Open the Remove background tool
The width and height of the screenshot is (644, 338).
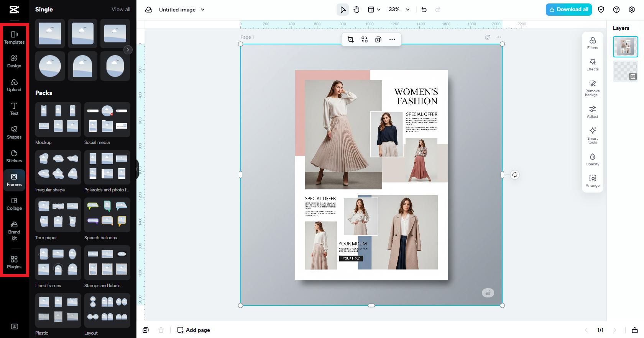tap(592, 88)
